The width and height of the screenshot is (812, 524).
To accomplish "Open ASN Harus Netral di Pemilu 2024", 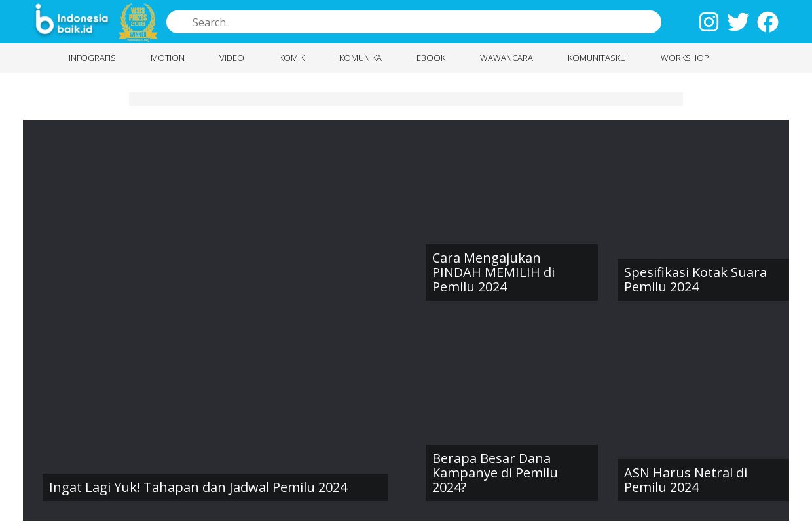I will click(x=686, y=480).
